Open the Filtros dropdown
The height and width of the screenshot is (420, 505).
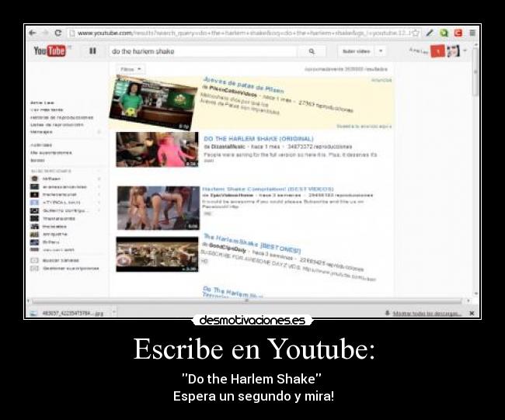point(131,69)
